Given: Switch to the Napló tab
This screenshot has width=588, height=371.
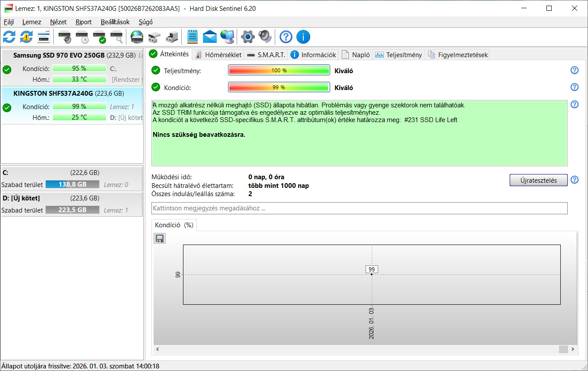Looking at the screenshot, I should (x=356, y=55).
